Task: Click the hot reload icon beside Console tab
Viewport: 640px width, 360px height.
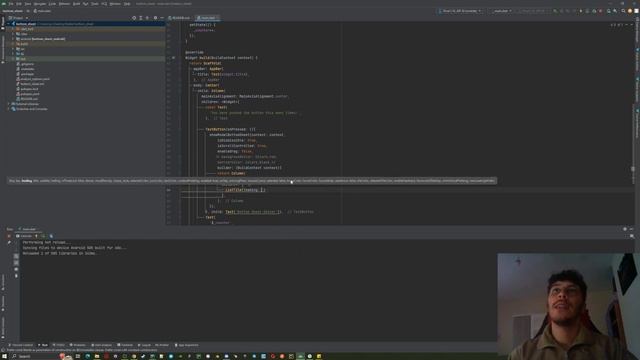Action: point(36,236)
